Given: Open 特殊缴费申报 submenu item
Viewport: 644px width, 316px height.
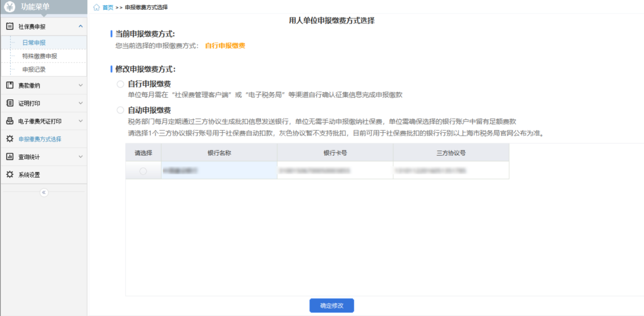Looking at the screenshot, I should pos(40,56).
